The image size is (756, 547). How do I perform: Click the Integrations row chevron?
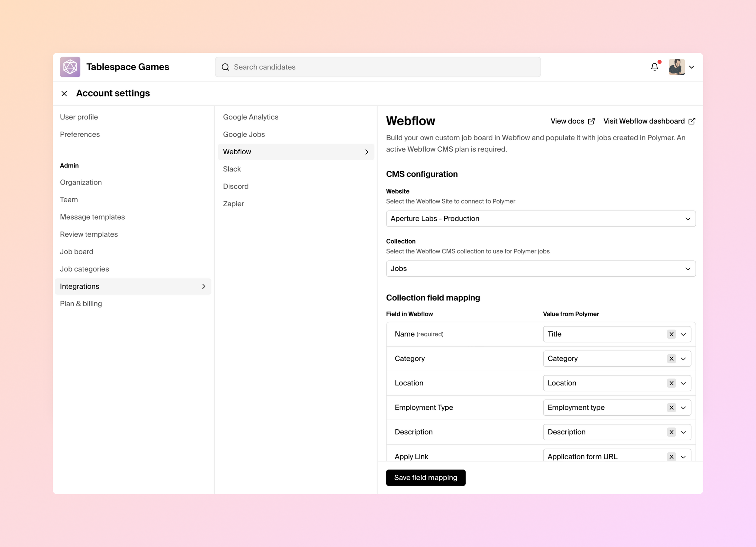tap(204, 287)
